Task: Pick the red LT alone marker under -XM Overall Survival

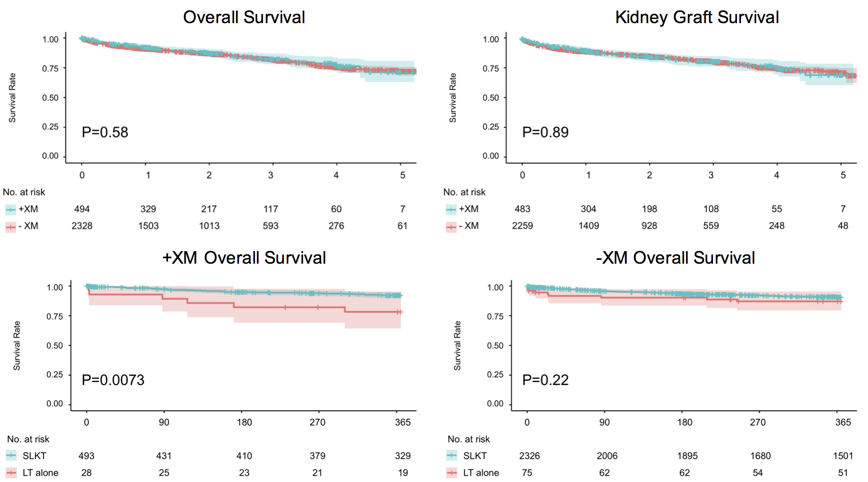Action: [452, 473]
